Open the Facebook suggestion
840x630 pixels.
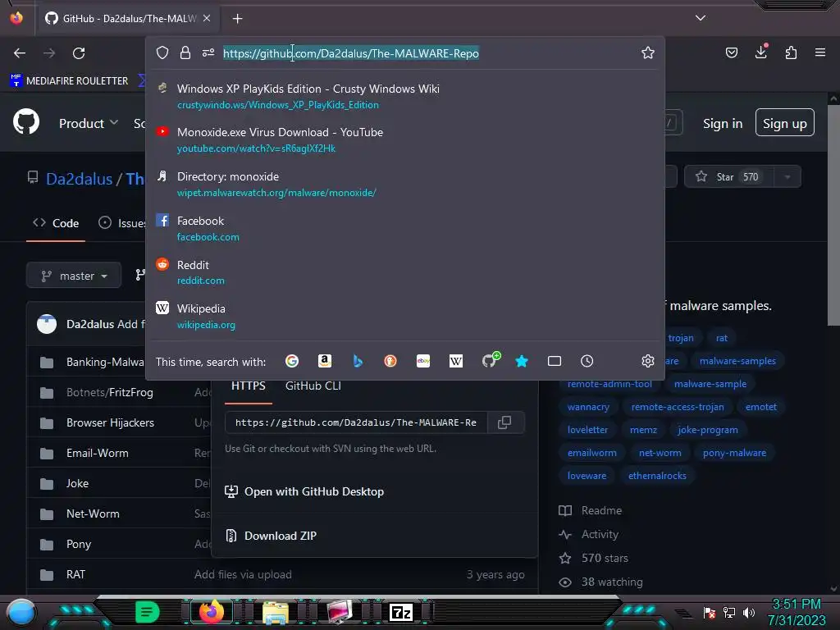(404, 228)
